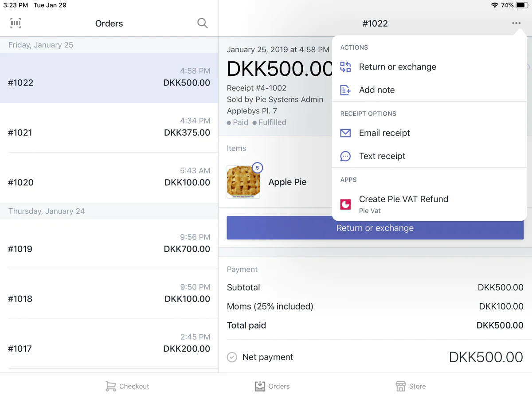The height and width of the screenshot is (399, 532).
Task: Select order #1021 for DKK375.00
Action: 109,128
